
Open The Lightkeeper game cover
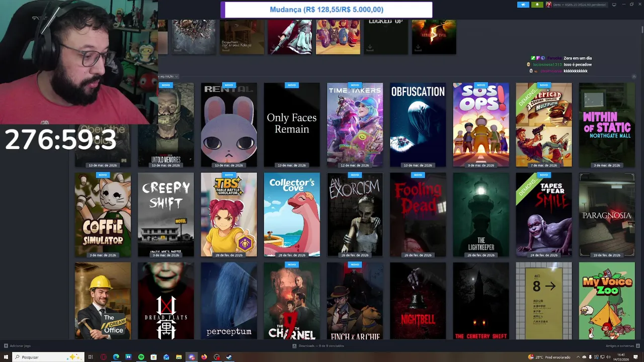(x=481, y=215)
